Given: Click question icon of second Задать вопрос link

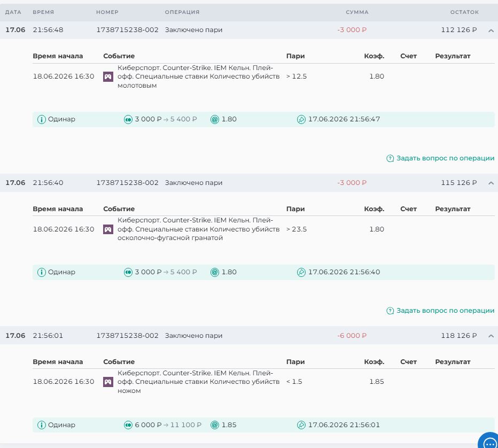Looking at the screenshot, I should (x=390, y=311).
